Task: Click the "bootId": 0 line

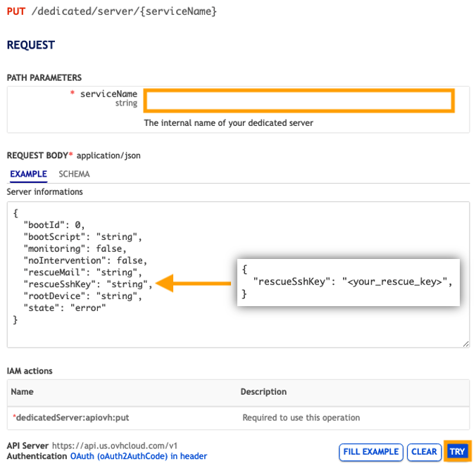Action: click(x=54, y=225)
